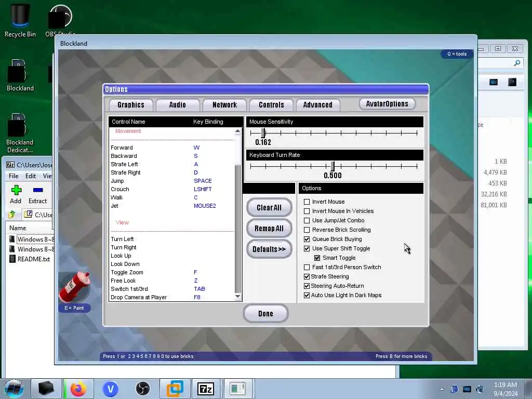Uncheck Queue Brick Buying

[307, 239]
